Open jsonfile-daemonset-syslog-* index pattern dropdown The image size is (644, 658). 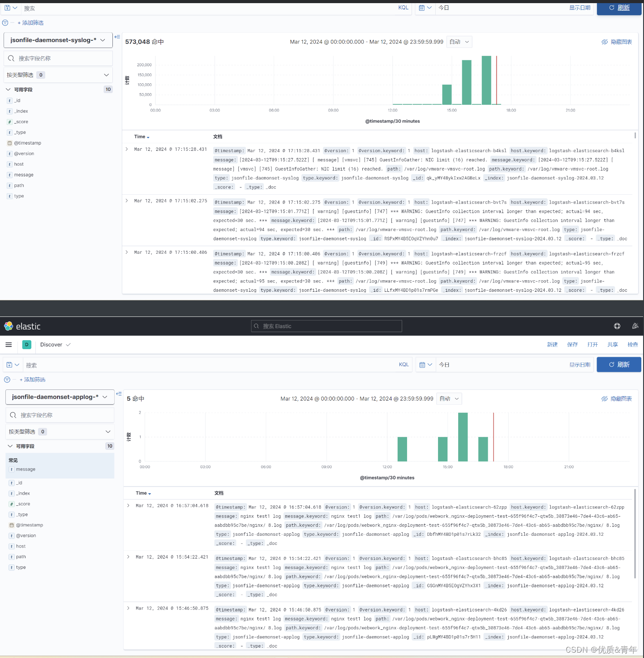58,40
